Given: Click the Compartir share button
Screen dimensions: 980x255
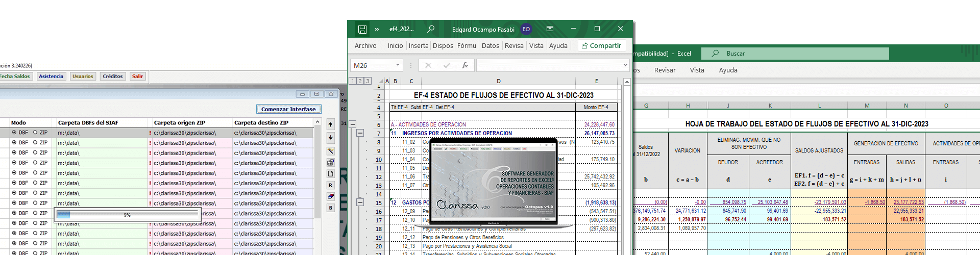Looking at the screenshot, I should (x=601, y=45).
